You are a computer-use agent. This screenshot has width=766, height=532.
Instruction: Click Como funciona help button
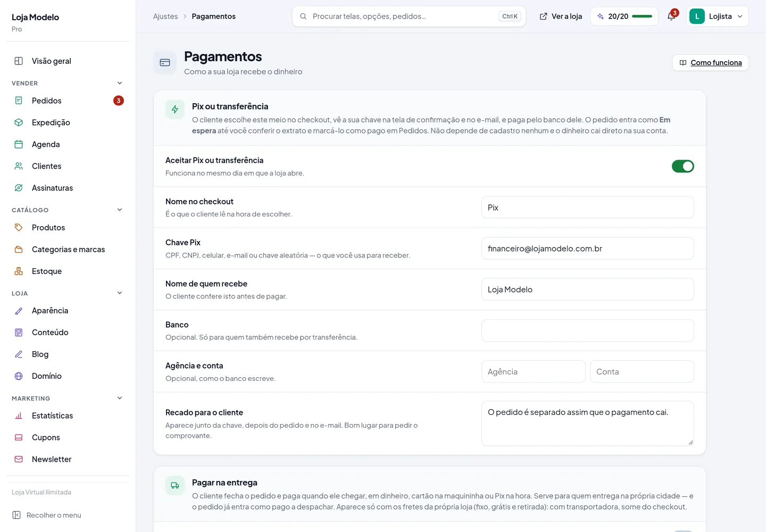[x=711, y=63]
